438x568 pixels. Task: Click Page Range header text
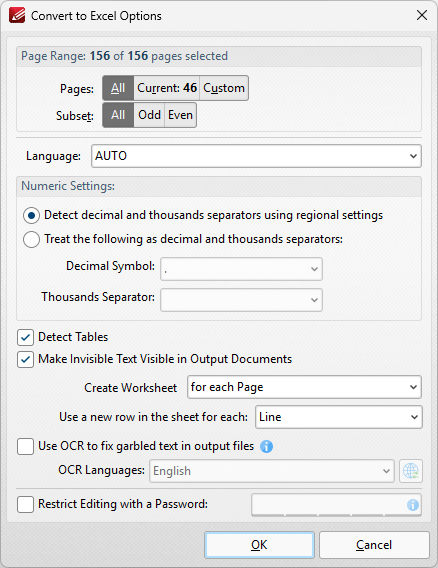click(124, 56)
